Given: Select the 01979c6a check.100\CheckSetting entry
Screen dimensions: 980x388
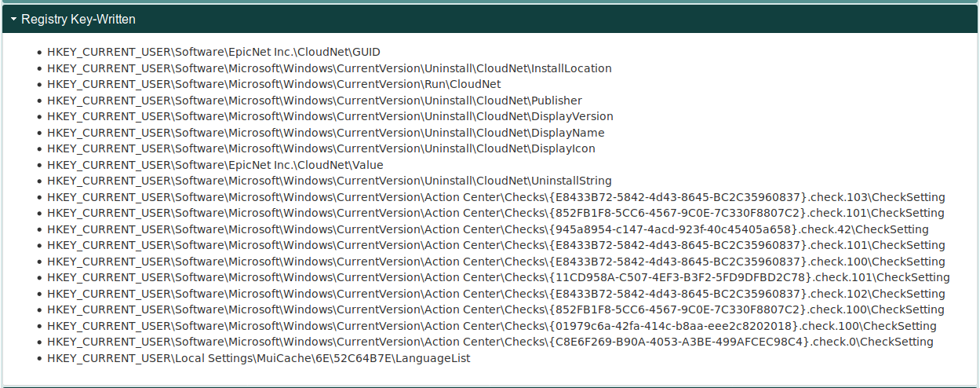Looking at the screenshot, I should pyautogui.click(x=492, y=326).
